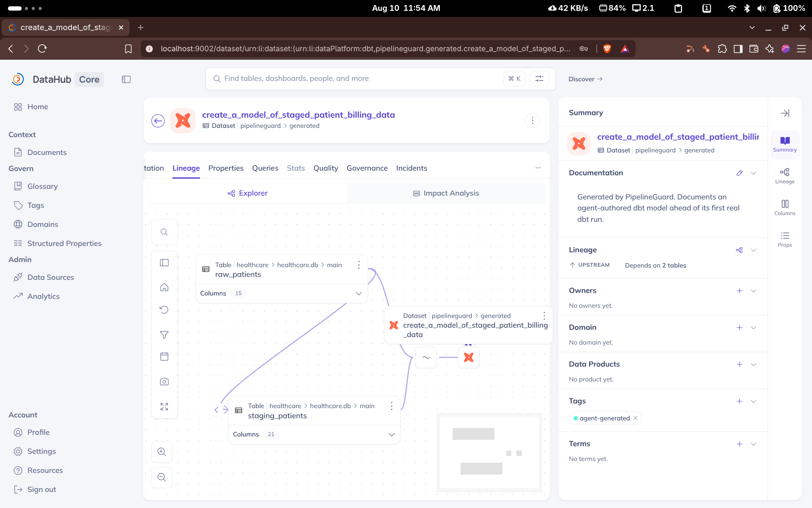Collapse the Owners section
The image size is (812, 508).
click(x=754, y=291)
